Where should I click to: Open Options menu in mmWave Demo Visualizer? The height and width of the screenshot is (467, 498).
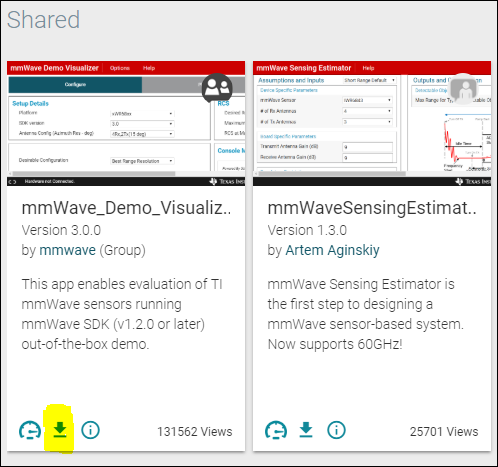pyautogui.click(x=120, y=68)
